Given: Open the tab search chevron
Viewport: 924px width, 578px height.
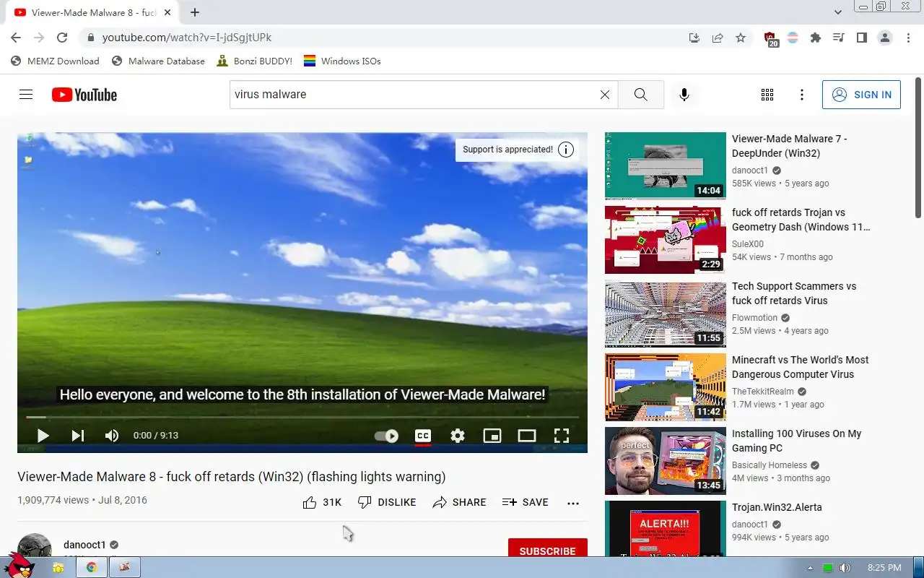Looking at the screenshot, I should point(837,12).
